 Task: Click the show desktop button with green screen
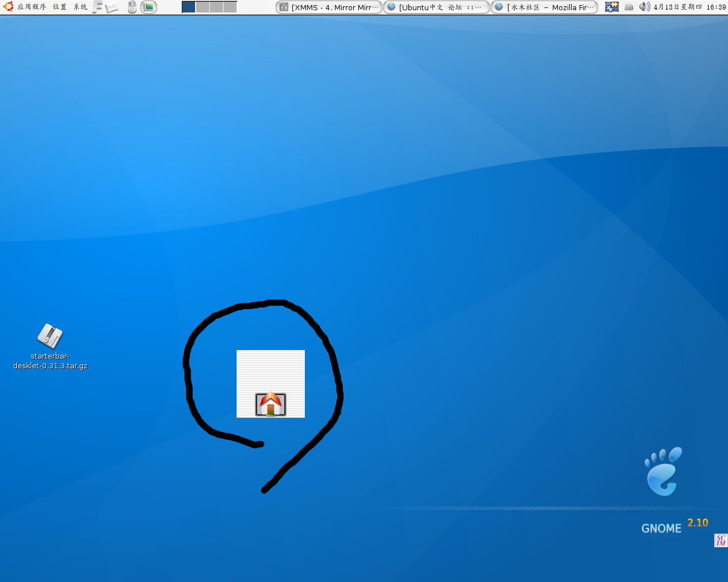pos(149,7)
